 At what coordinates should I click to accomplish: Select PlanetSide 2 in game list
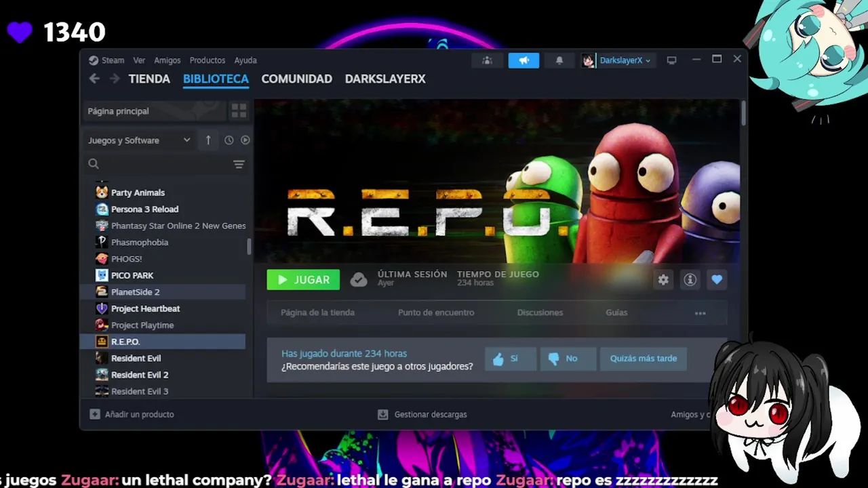[163, 292]
